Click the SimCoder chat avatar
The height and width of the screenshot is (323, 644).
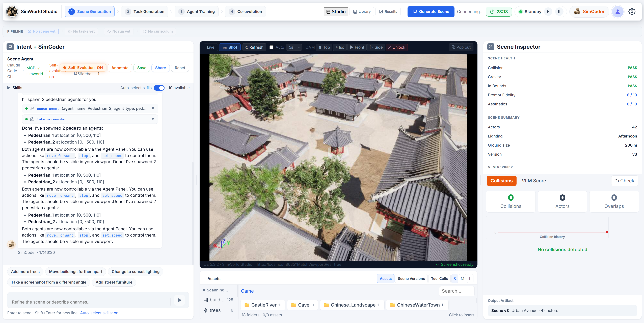point(12,244)
